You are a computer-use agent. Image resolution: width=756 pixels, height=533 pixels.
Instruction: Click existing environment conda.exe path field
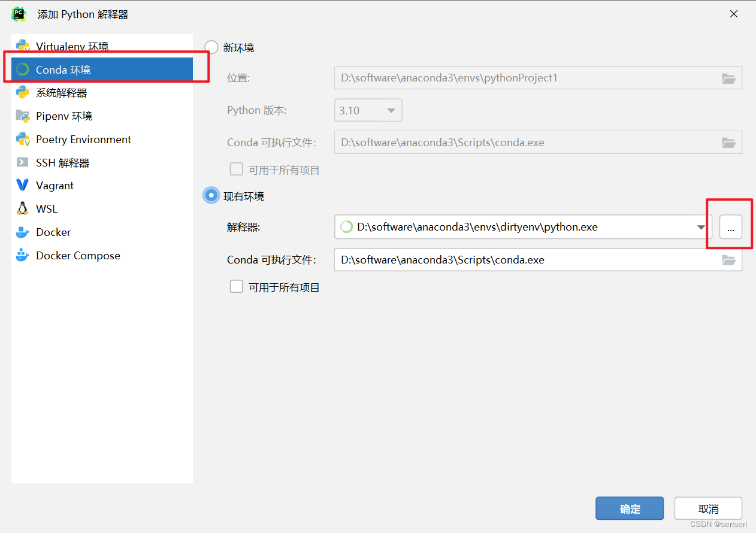click(x=538, y=260)
